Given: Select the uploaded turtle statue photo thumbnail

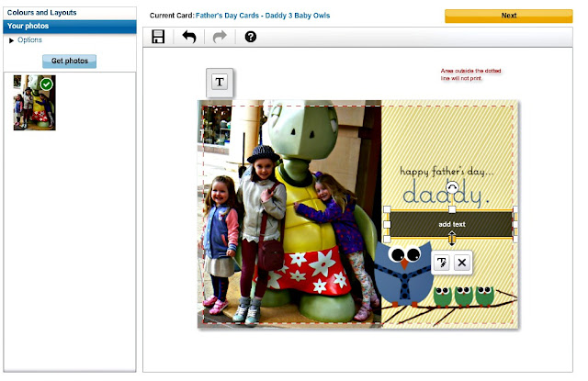Looking at the screenshot, I should 35,103.
